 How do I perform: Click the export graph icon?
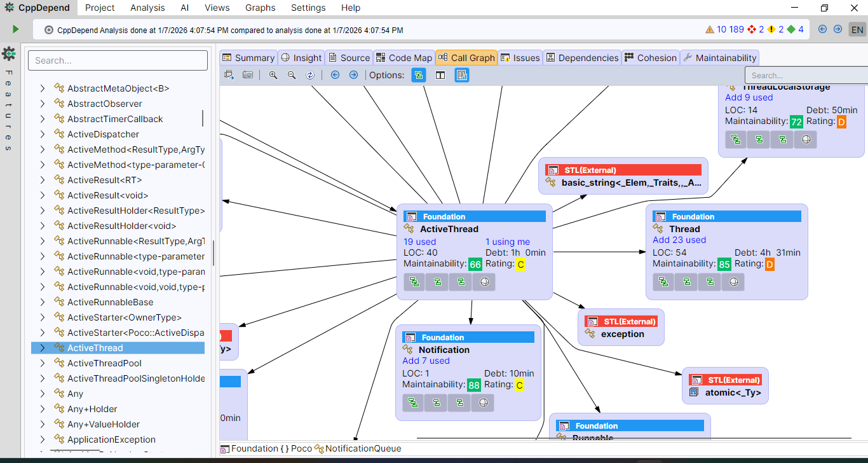pyautogui.click(x=229, y=75)
